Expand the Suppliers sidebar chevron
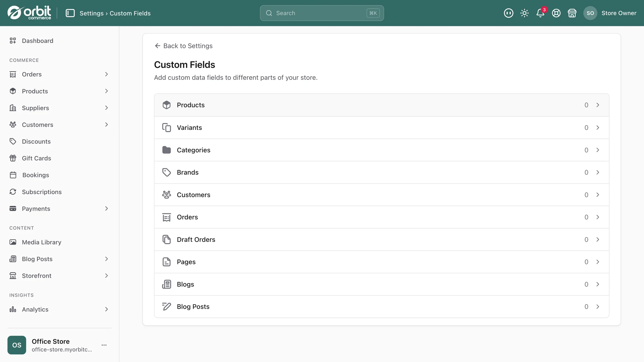This screenshot has height=362, width=644. [x=106, y=108]
